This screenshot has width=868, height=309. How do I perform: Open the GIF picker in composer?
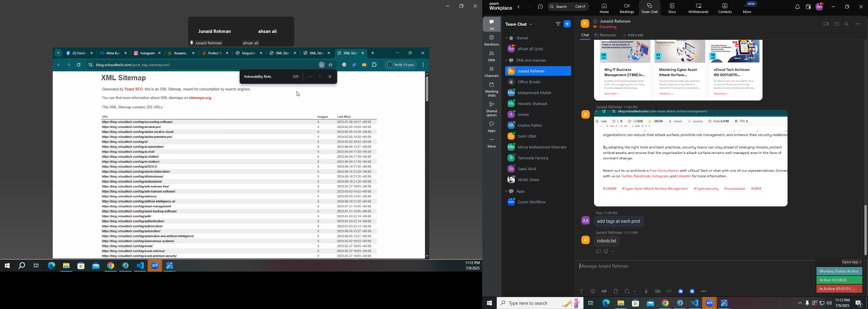tap(604, 291)
